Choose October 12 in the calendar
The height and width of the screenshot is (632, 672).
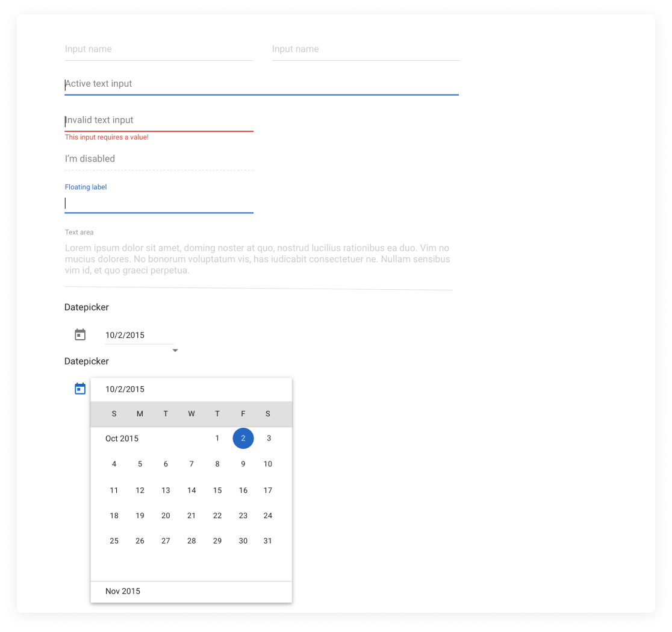[140, 490]
